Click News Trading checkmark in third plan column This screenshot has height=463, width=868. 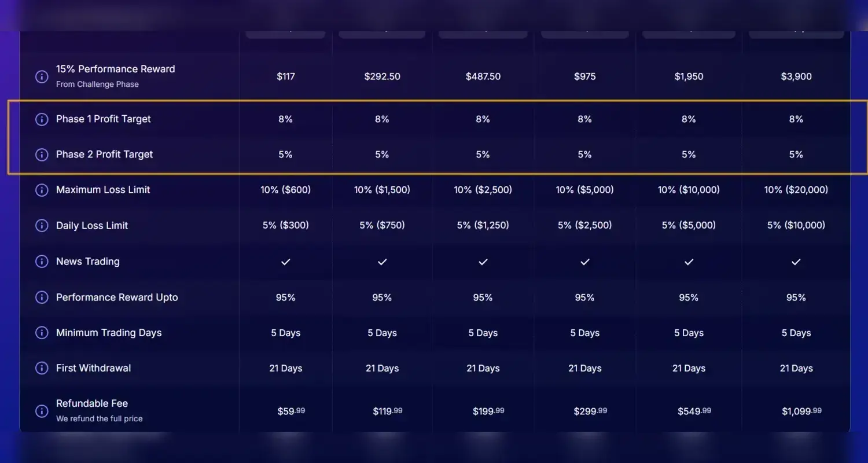(x=483, y=262)
